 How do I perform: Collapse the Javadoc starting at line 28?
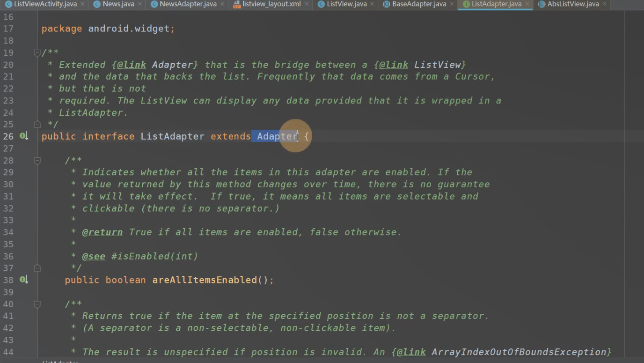point(37,161)
